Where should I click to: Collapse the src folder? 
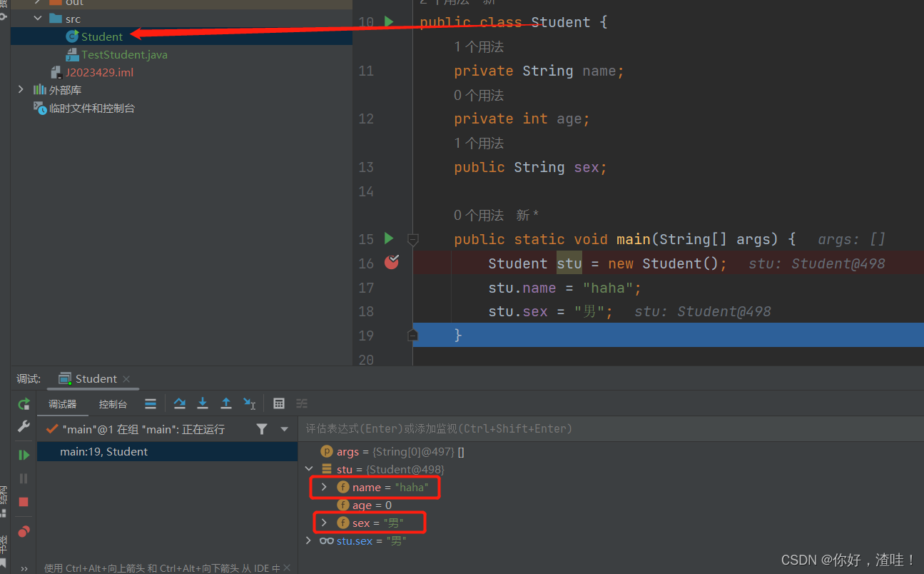(38, 19)
